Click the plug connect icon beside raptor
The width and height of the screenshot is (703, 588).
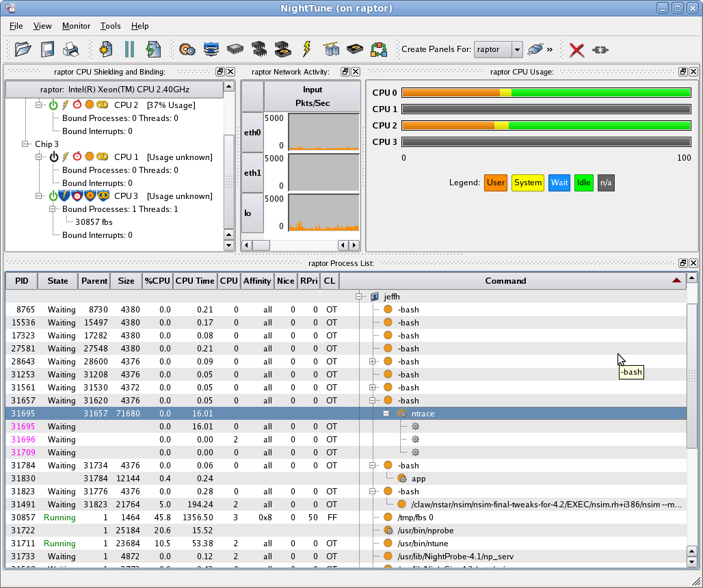click(536, 49)
